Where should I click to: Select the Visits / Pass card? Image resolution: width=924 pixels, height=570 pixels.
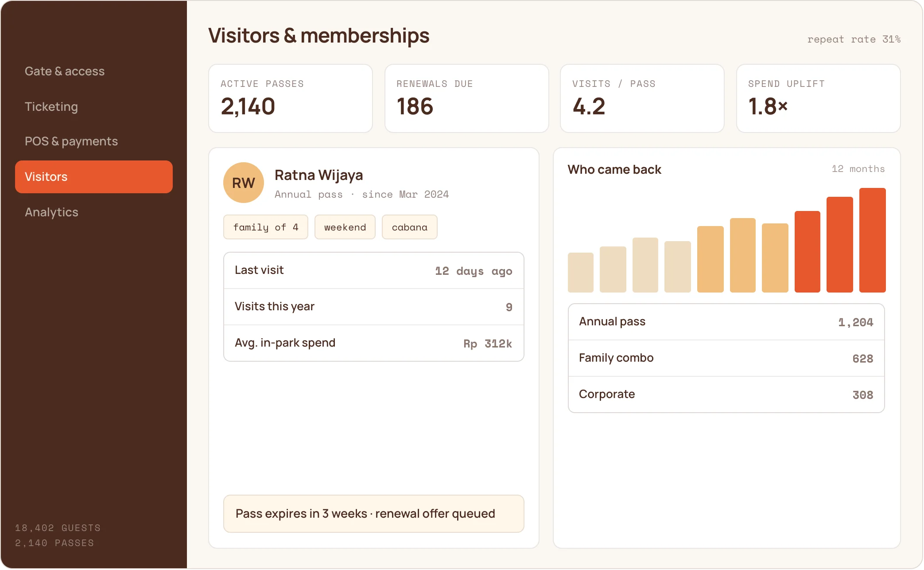(x=642, y=98)
